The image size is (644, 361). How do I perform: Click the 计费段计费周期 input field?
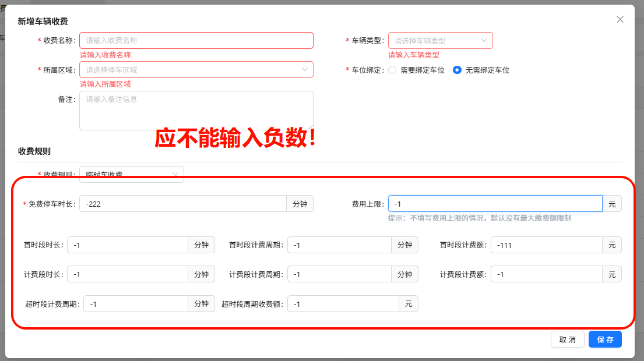click(339, 274)
